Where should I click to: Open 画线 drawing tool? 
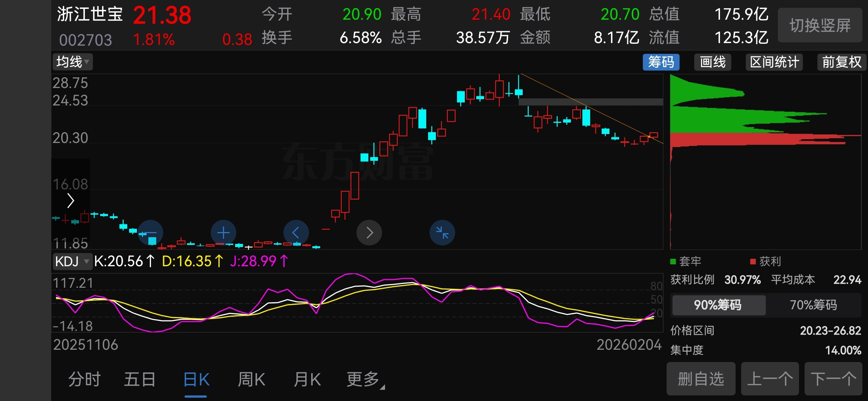[713, 62]
